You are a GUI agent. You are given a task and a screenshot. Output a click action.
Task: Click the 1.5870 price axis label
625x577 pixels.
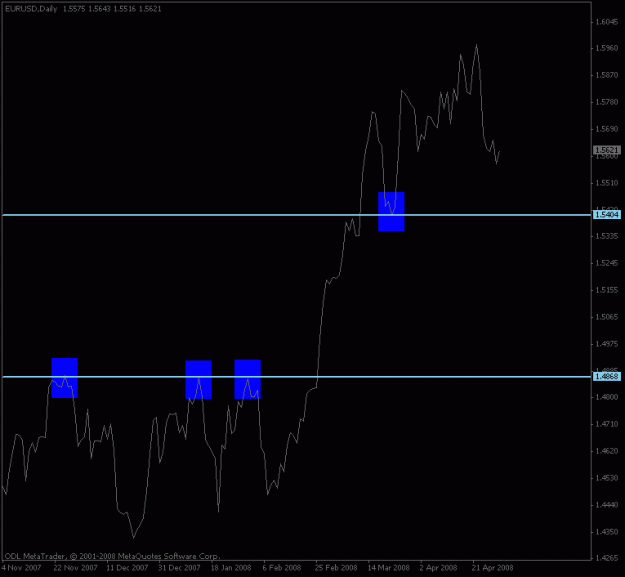point(607,75)
